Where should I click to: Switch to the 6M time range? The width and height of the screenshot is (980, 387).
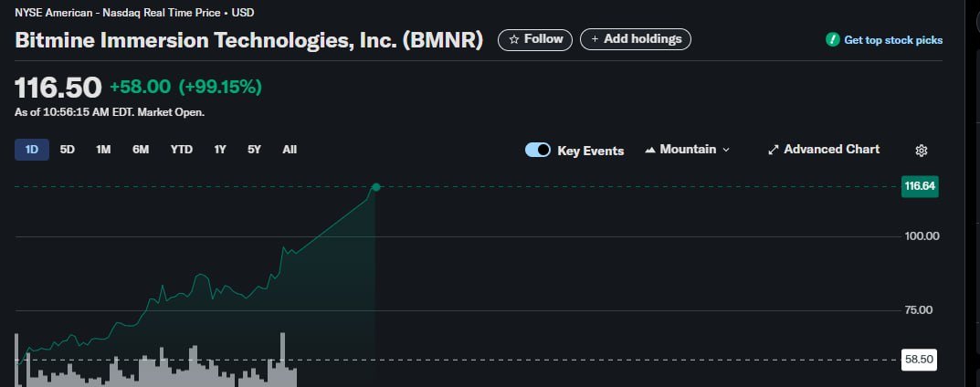(x=141, y=150)
